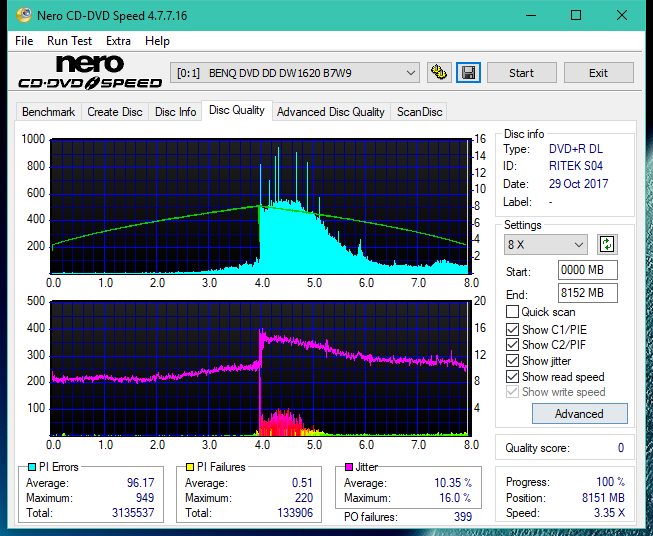Click the End position field showing 8152 MB
Screen dimensions: 653x536
tap(587, 293)
